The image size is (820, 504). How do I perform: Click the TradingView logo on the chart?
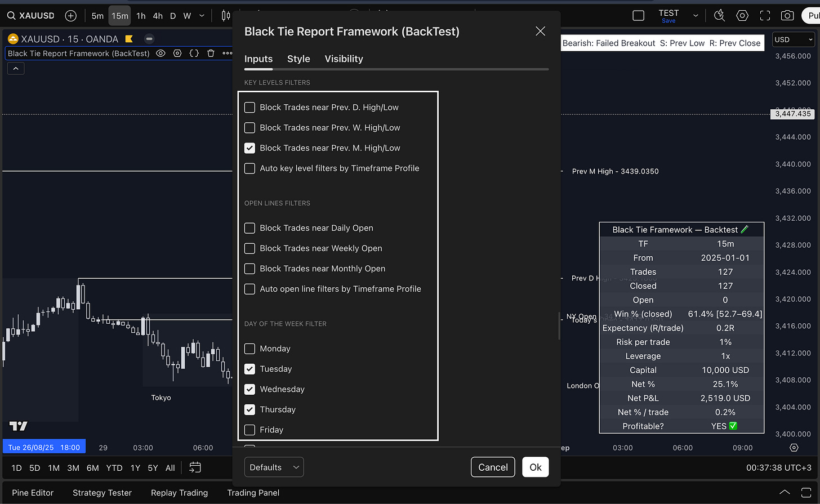point(19,426)
